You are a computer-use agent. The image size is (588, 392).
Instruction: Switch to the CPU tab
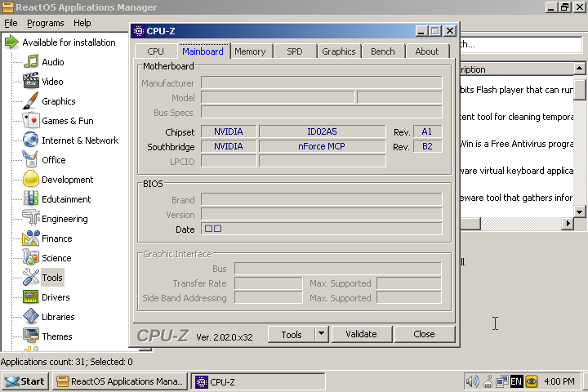(155, 51)
